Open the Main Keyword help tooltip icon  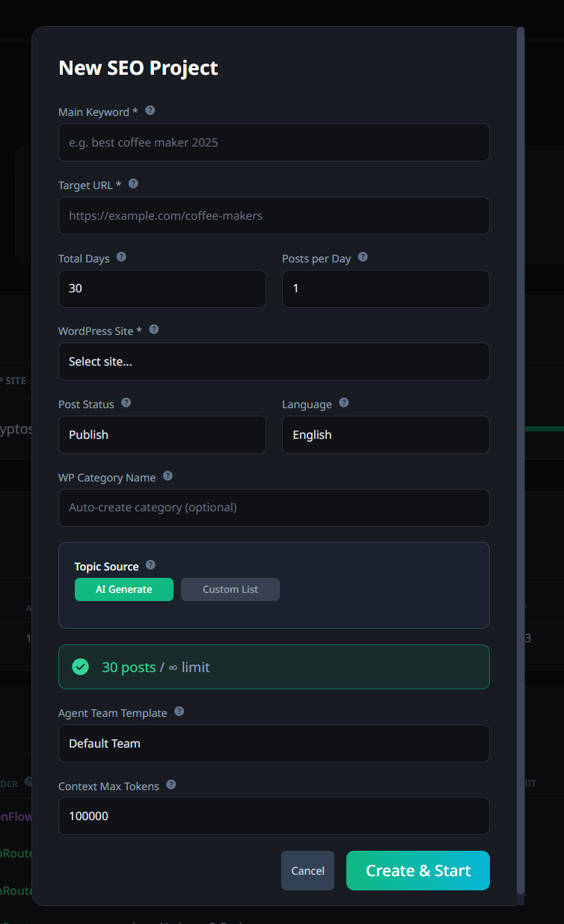pos(150,110)
